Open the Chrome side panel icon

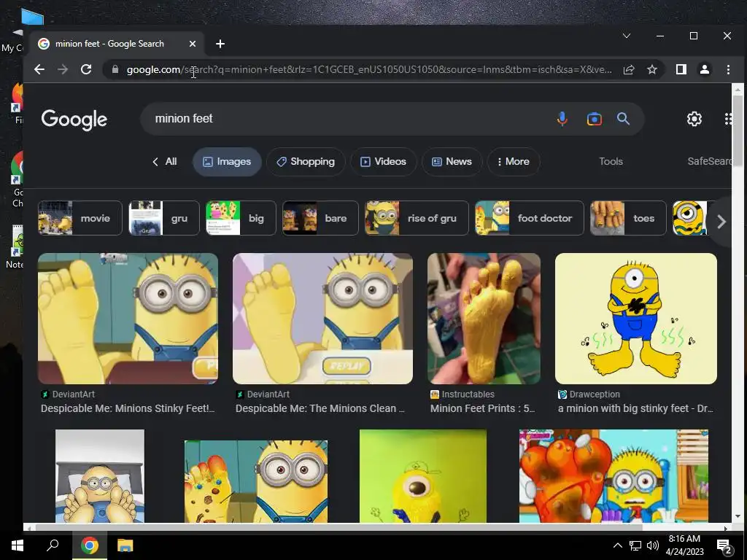point(681,69)
